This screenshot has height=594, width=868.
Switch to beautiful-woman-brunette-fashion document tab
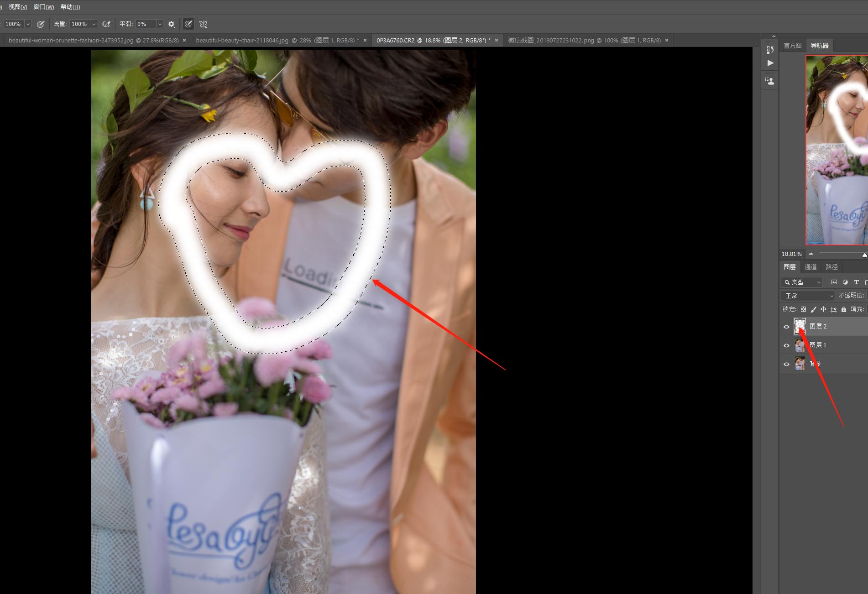click(x=94, y=40)
